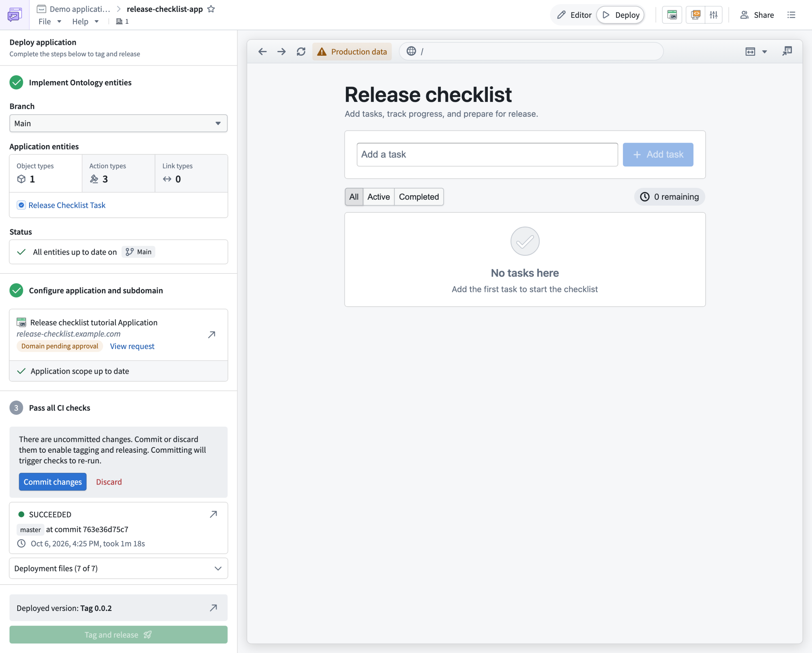Click the Main branch tag in Status

coord(139,252)
